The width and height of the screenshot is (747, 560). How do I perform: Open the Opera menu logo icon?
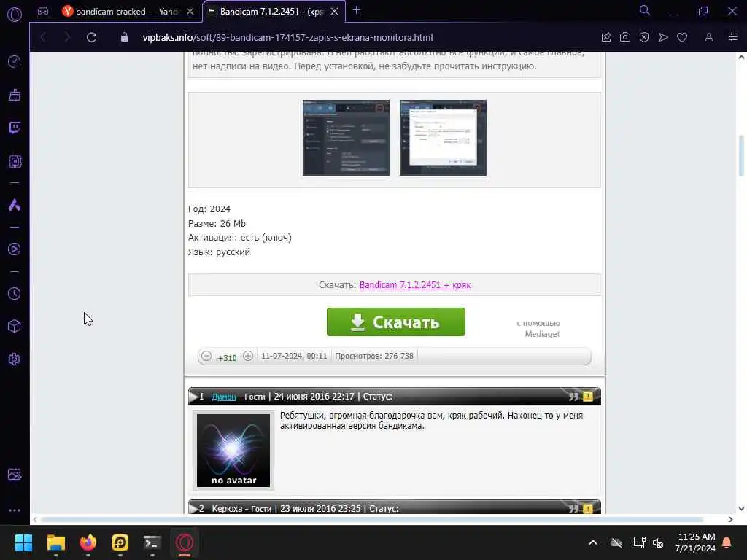(15, 15)
